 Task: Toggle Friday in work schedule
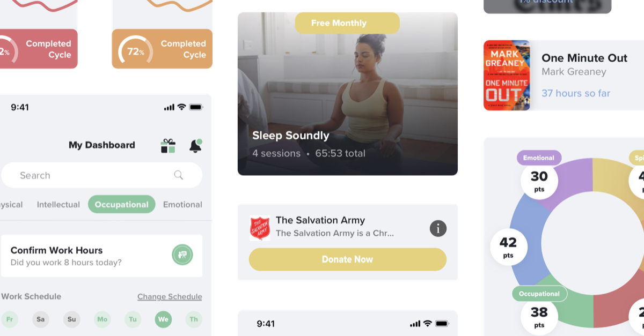click(9, 319)
